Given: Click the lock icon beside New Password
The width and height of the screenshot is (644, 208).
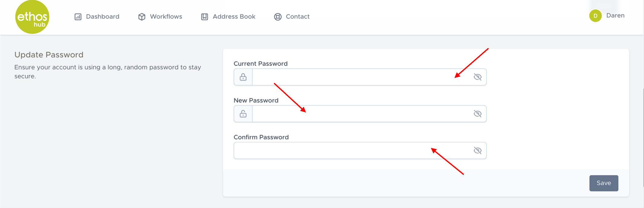Looking at the screenshot, I should pyautogui.click(x=243, y=114).
